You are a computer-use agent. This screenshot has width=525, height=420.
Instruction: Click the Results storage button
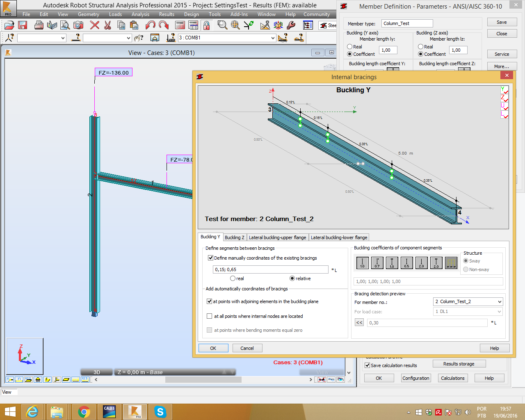tap(459, 364)
